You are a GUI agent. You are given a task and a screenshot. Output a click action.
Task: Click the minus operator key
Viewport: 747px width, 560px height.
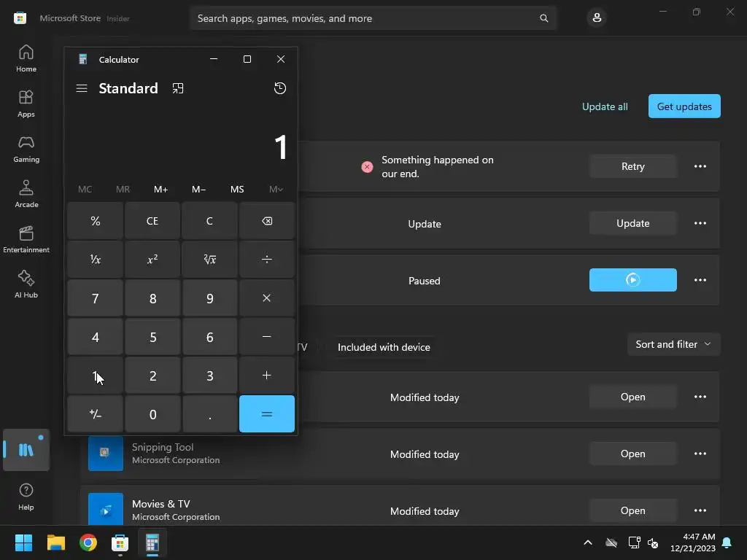point(267,337)
